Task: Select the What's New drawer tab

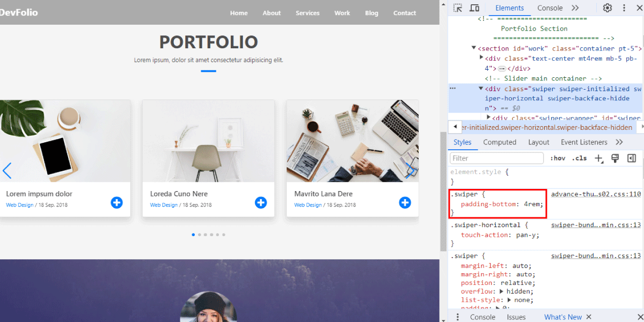Action: tap(563, 317)
